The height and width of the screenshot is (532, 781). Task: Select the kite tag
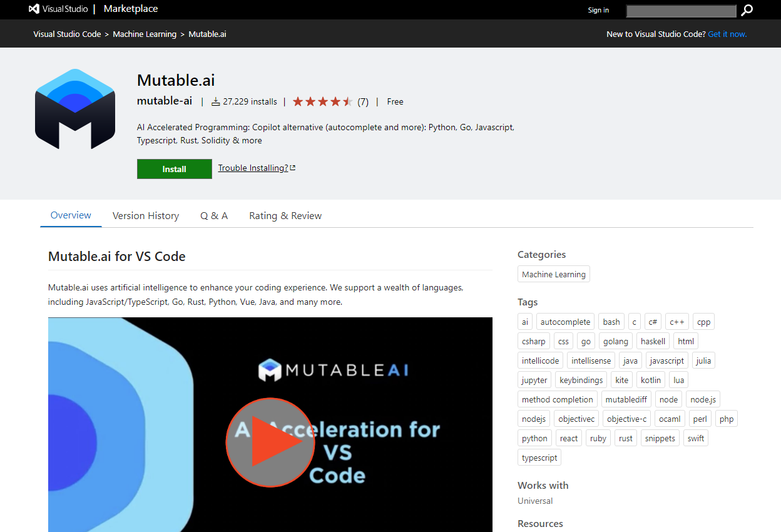click(x=621, y=380)
